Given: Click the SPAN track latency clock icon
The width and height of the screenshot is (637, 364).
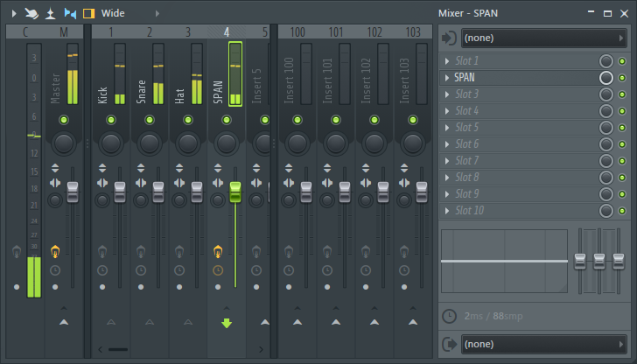Looking at the screenshot, I should tap(218, 270).
